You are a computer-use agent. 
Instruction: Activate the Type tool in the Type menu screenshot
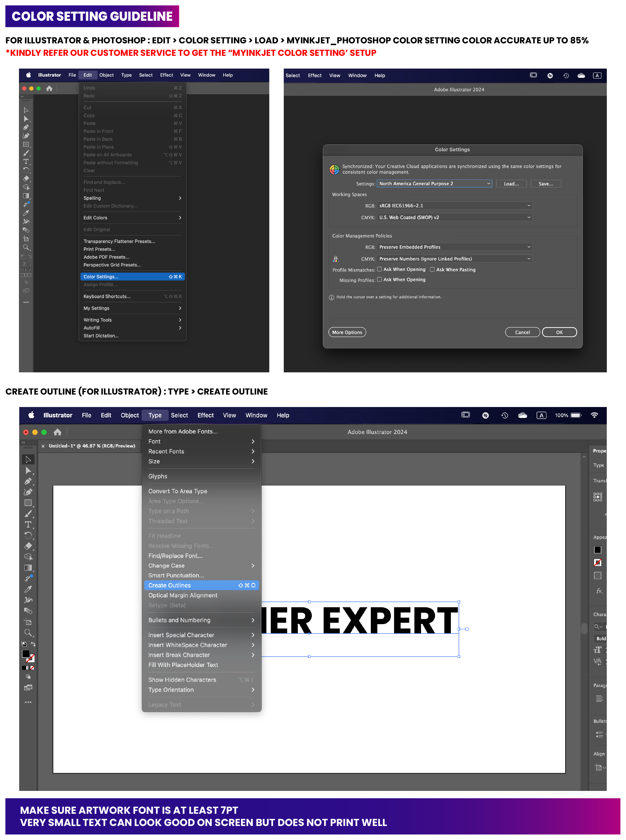28,524
